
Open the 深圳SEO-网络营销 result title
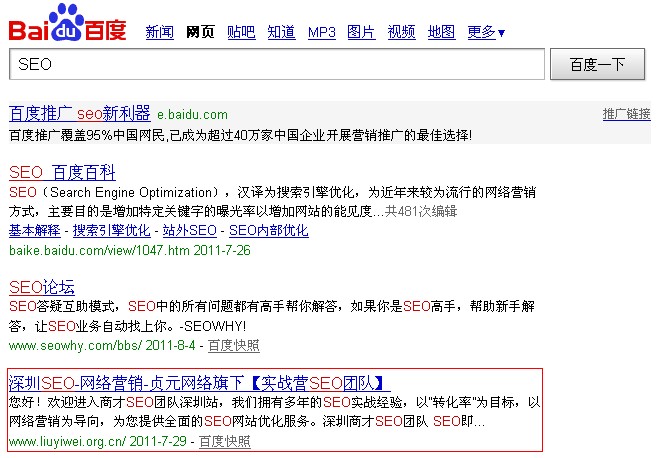199,383
